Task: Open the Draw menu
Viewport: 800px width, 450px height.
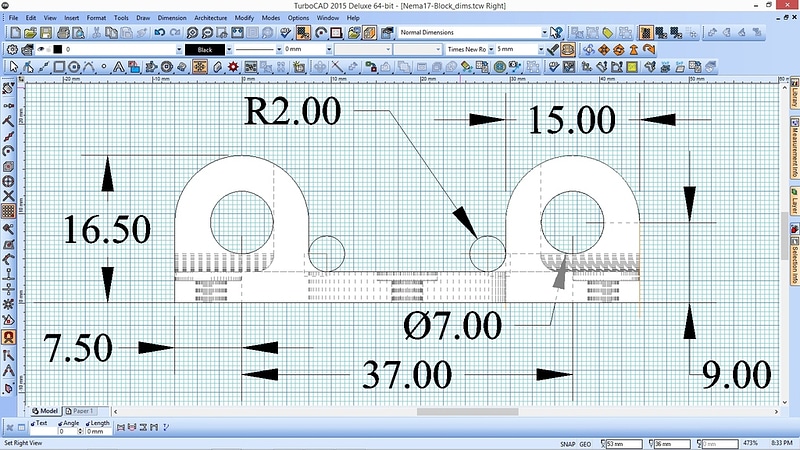Action: coord(143,18)
